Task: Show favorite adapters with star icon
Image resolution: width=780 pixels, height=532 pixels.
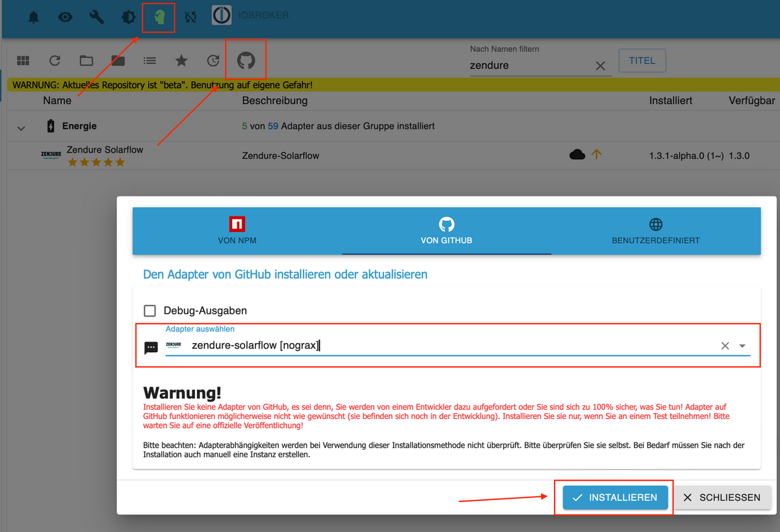Action: coord(181,60)
